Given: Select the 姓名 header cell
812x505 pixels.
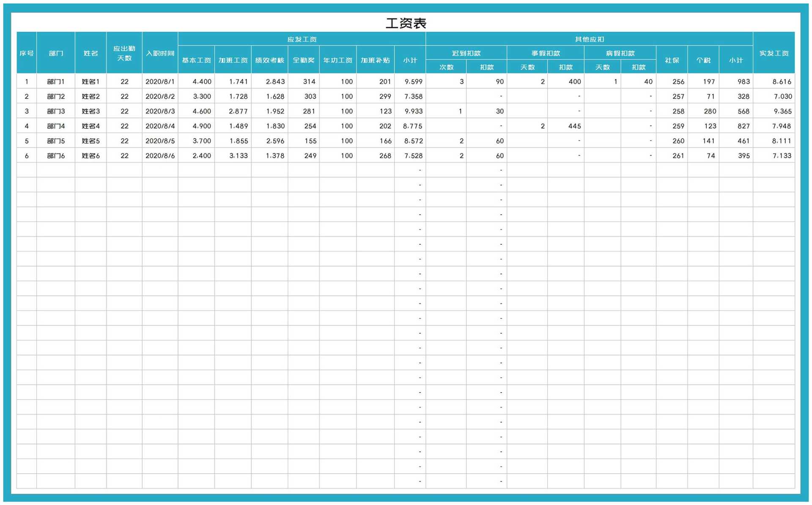Looking at the screenshot, I should (91, 53).
